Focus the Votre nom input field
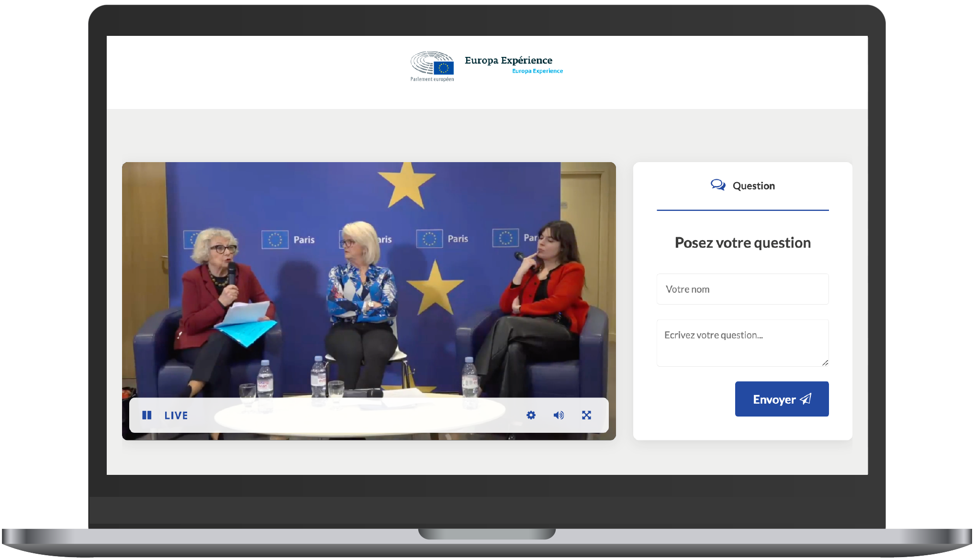The image size is (974, 560). tap(742, 289)
